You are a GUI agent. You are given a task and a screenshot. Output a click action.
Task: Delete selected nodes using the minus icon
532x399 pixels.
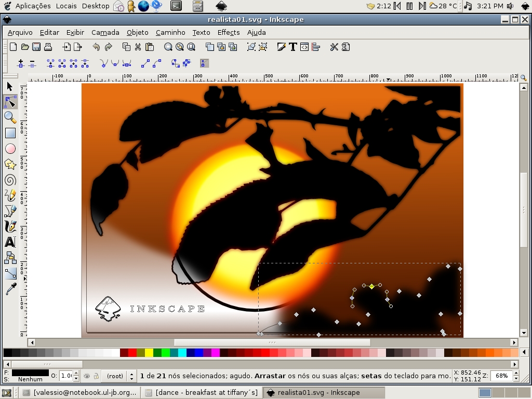click(x=32, y=63)
